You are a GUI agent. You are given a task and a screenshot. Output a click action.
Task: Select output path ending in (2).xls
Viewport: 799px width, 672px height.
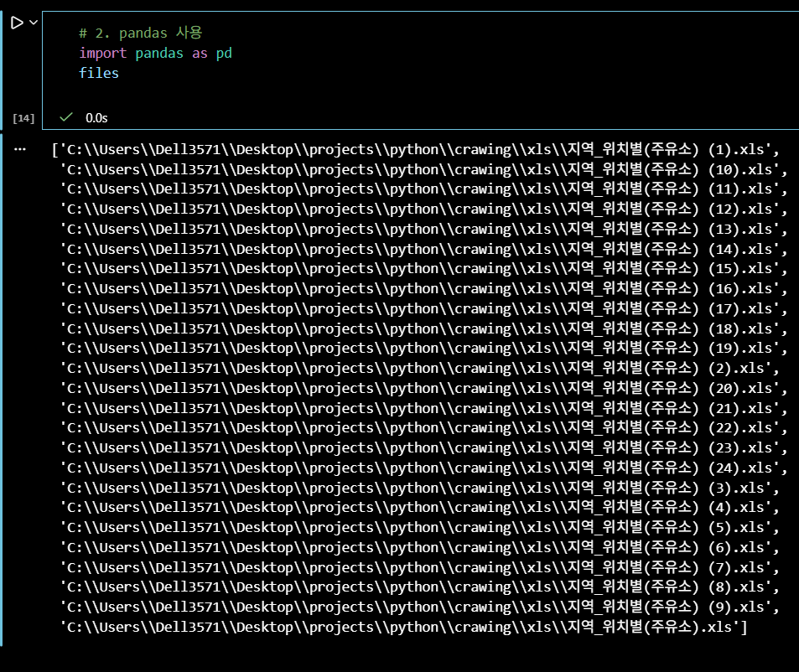(x=420, y=368)
